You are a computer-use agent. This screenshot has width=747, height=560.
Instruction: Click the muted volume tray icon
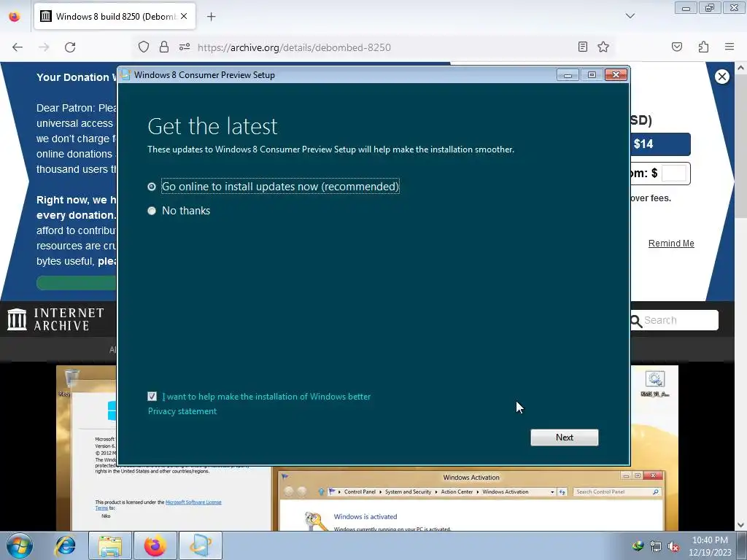[673, 546]
